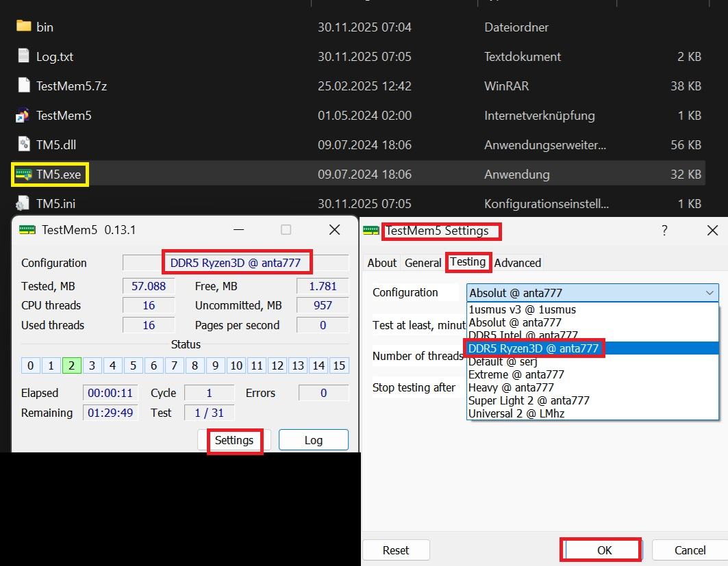Click the Free MB value 1.781

[323, 286]
